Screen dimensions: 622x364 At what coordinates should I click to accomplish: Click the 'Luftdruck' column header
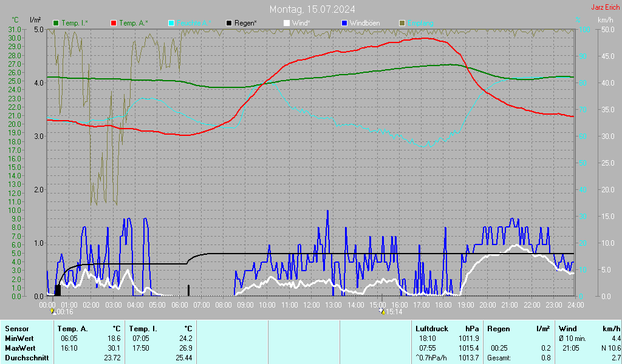[x=432, y=329]
